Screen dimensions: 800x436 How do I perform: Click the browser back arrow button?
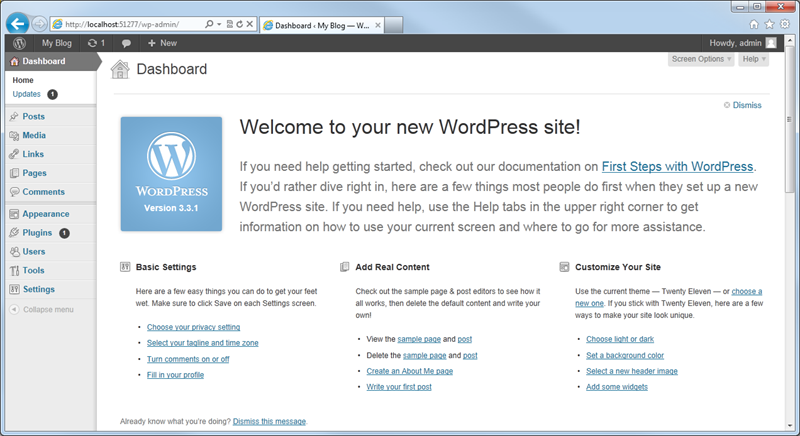(17, 23)
